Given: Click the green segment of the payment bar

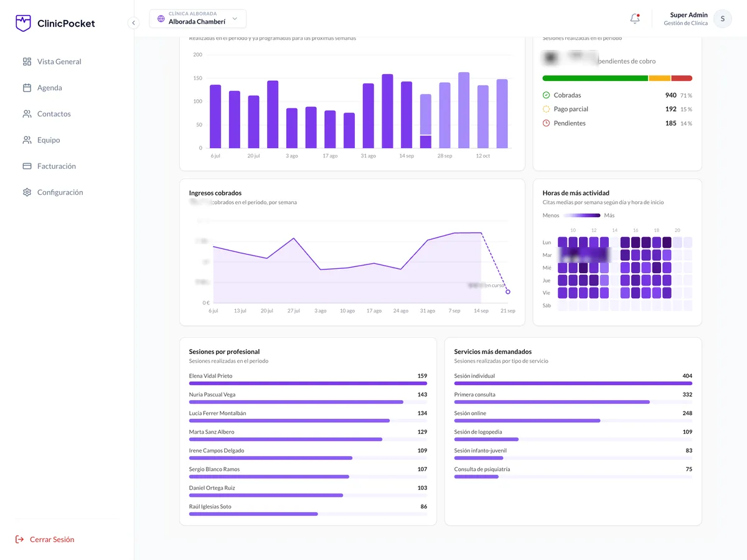Looking at the screenshot, I should 596,78.
